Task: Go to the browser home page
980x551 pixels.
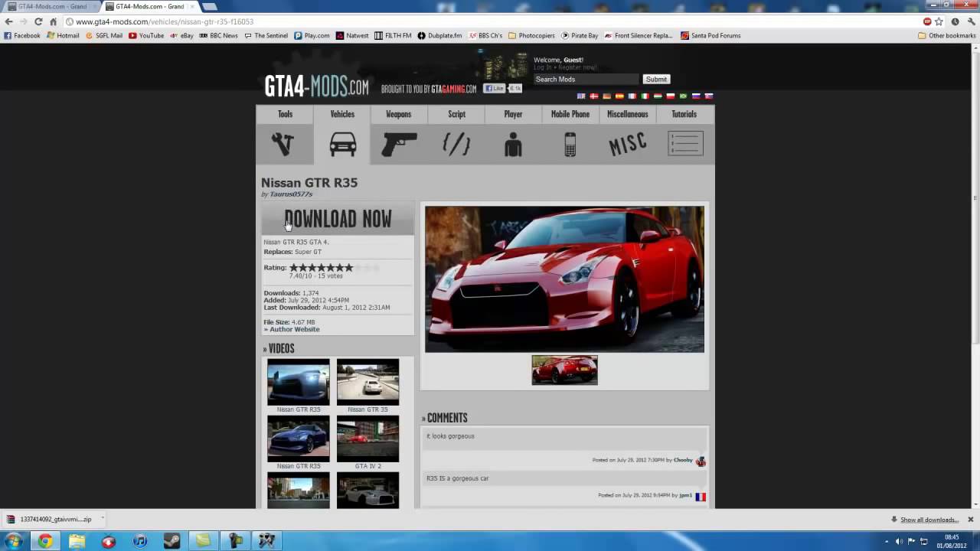Action: [x=53, y=21]
